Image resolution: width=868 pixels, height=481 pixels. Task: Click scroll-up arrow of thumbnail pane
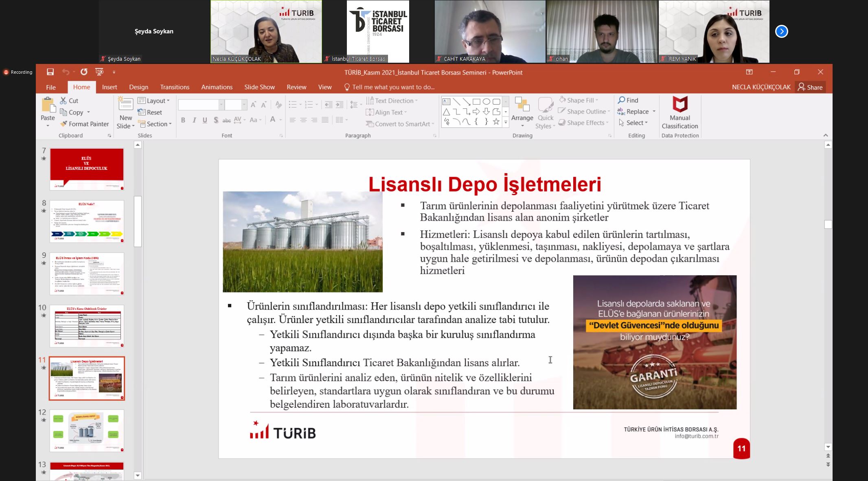138,145
